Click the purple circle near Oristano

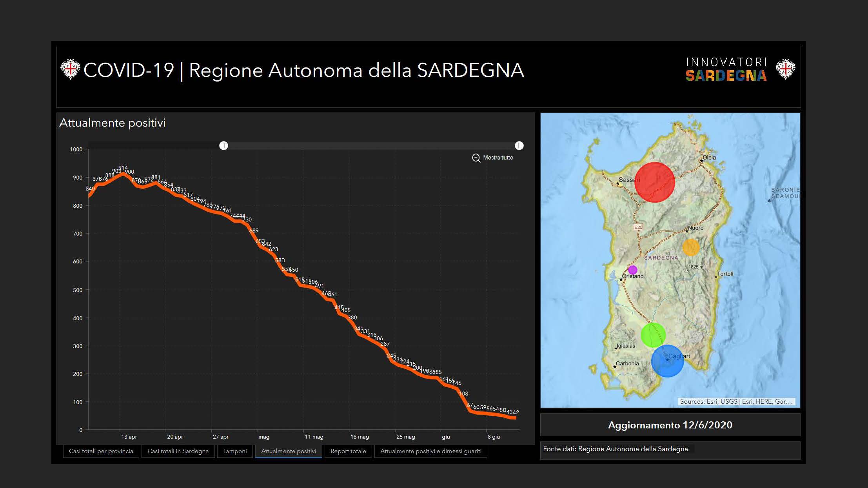pyautogui.click(x=632, y=270)
